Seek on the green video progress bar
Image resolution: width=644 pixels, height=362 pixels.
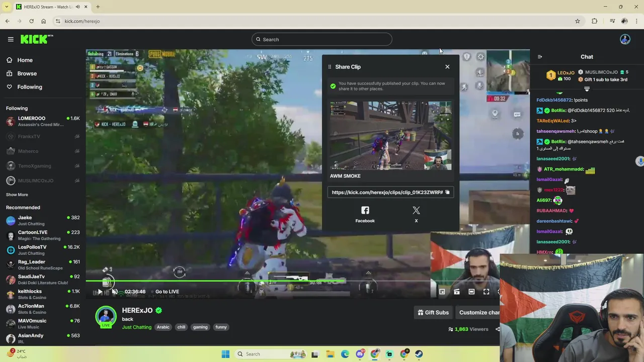(x=216, y=281)
